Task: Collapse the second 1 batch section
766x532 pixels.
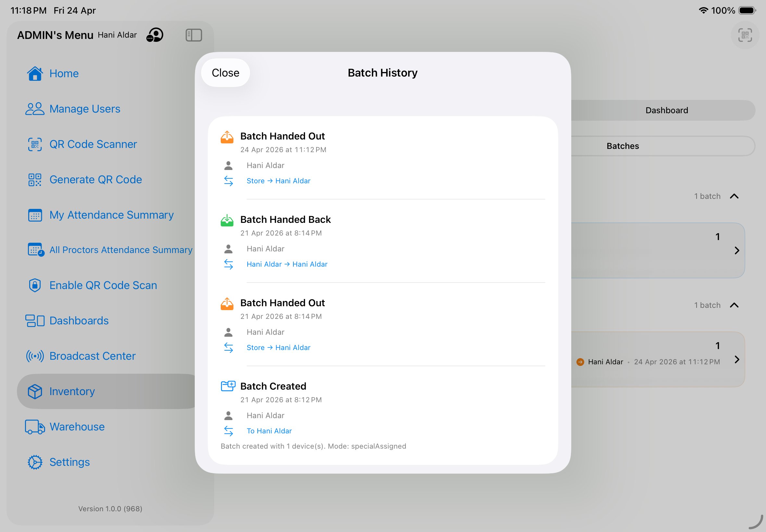Action: [734, 305]
